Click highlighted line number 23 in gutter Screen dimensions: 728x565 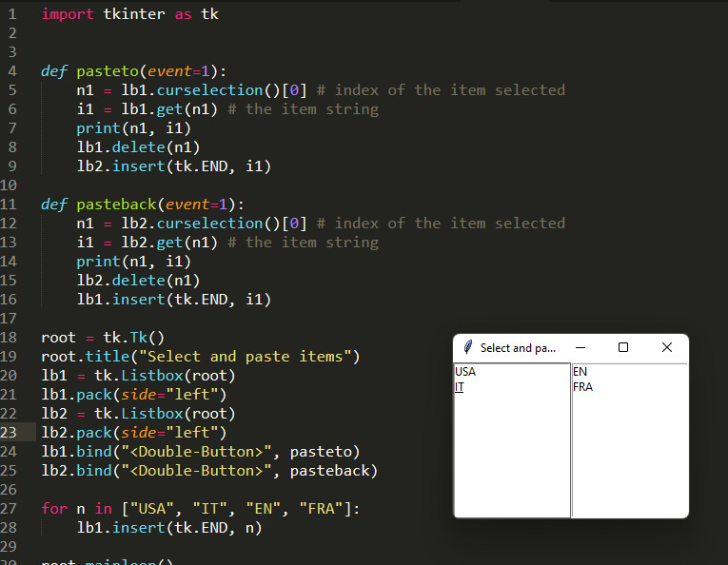click(9, 433)
